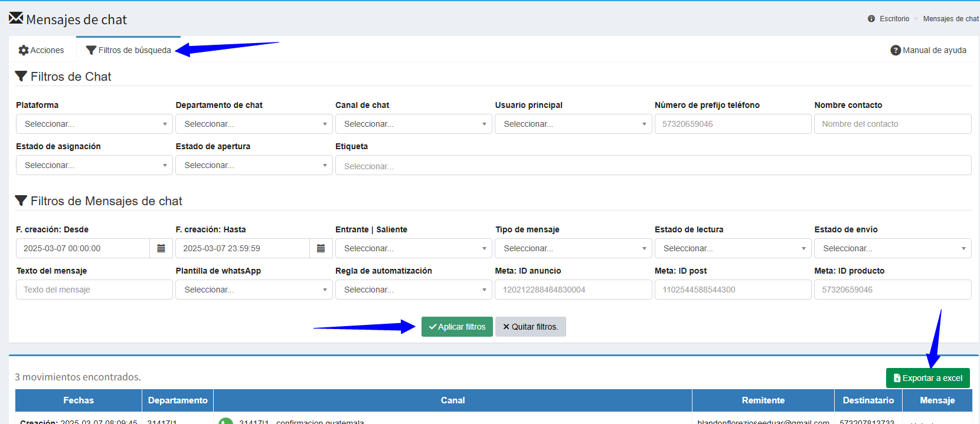The height and width of the screenshot is (424, 980).
Task: Click funnel icon beside Filtros de Mensajes de chat
Action: (21, 201)
